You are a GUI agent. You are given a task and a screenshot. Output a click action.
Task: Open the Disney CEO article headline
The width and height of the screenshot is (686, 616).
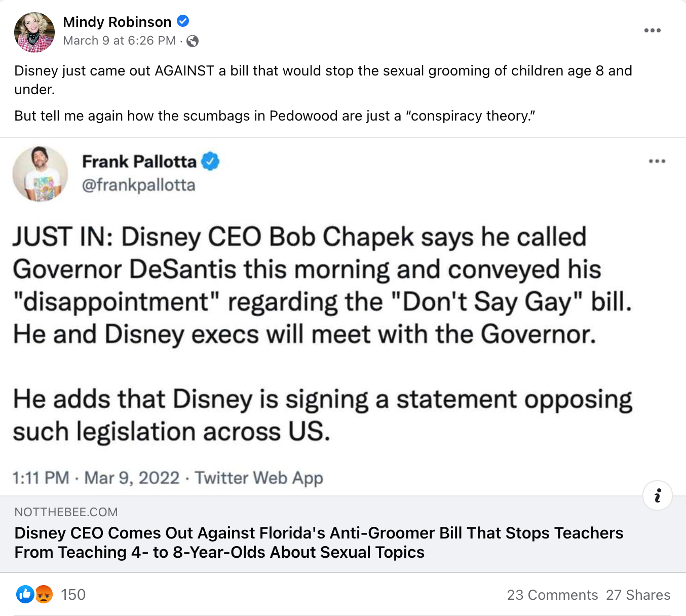click(319, 542)
